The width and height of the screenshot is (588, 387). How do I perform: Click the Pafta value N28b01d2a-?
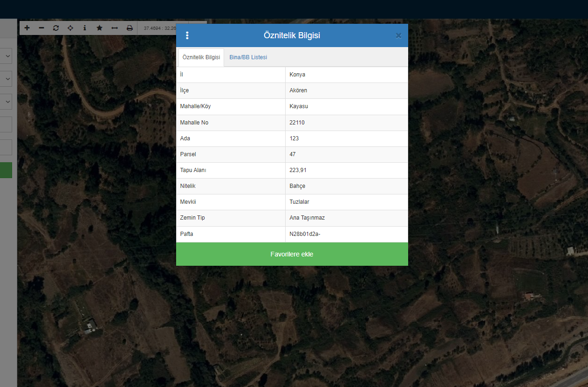coord(305,234)
